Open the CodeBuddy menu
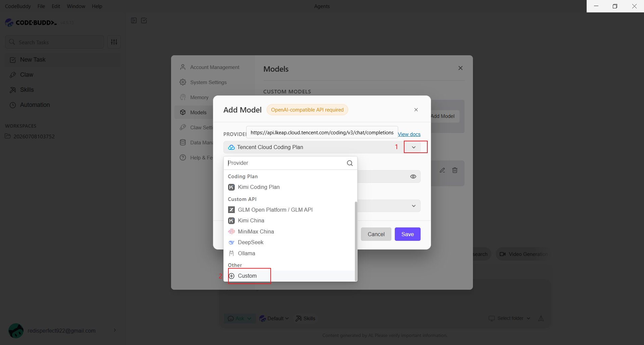The image size is (644, 345). pyautogui.click(x=18, y=6)
